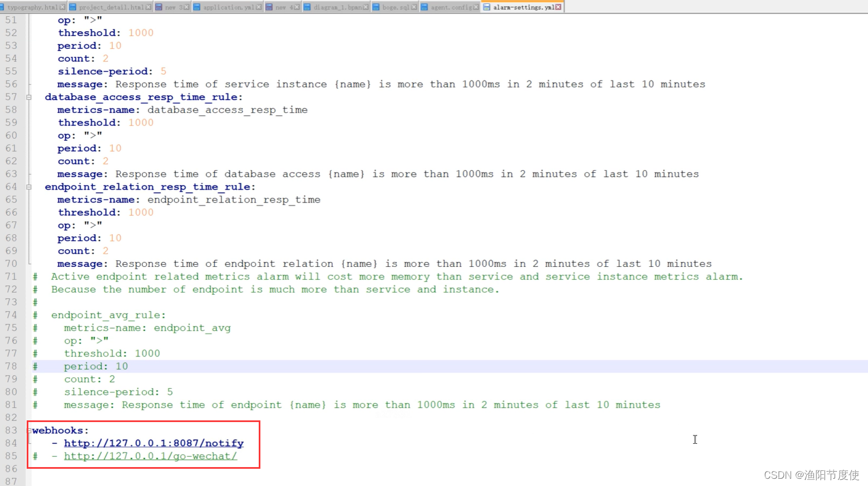This screenshot has height=486, width=868.
Task: Click line number 64 in the gutter
Action: tap(11, 187)
